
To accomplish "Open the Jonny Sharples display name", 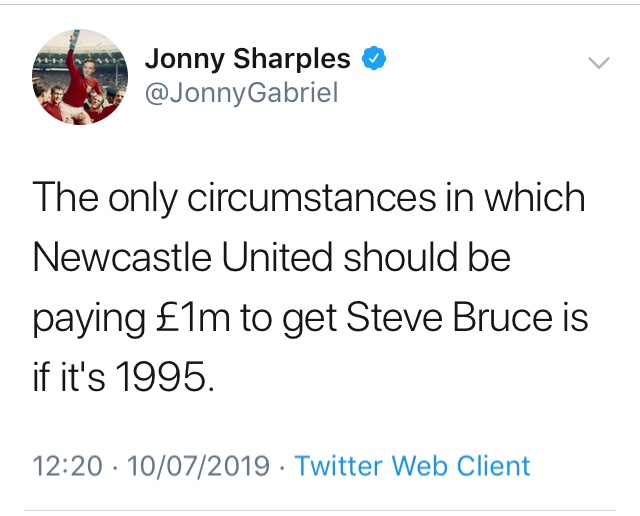I will [247, 58].
